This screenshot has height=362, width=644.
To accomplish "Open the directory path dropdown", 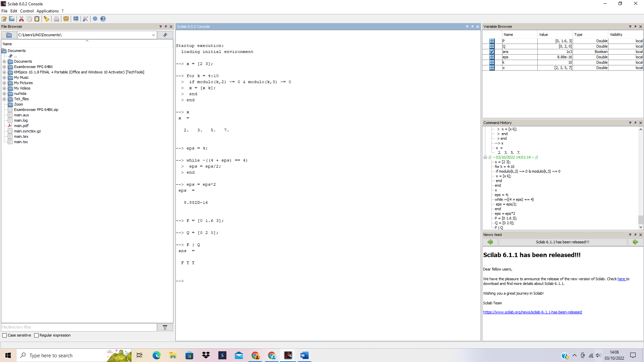I will pyautogui.click(x=153, y=35).
